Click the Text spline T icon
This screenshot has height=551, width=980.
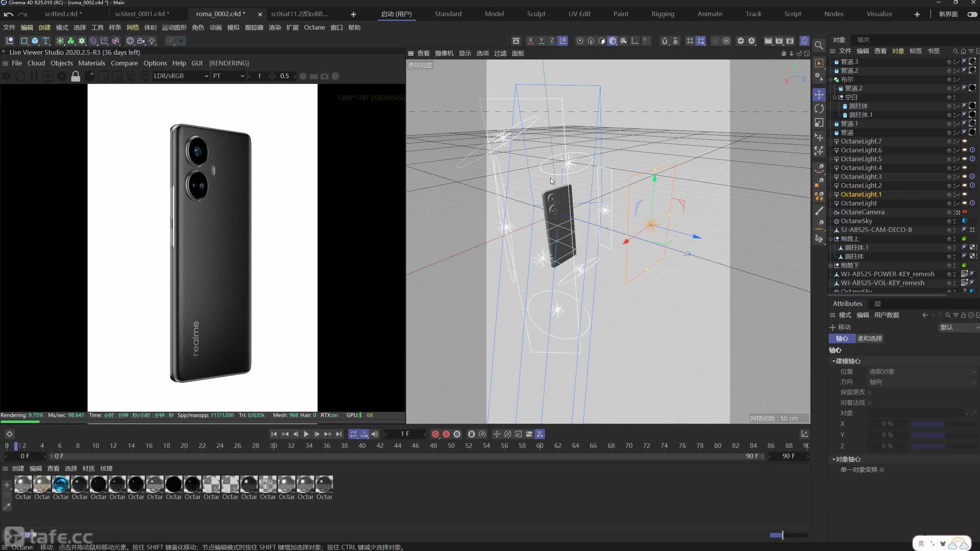[46, 41]
